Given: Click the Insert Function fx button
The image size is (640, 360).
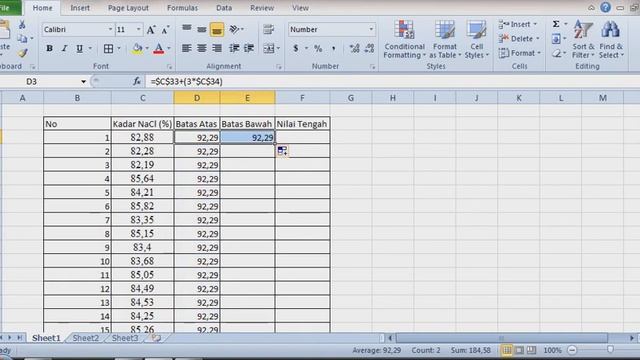Looking at the screenshot, I should [x=136, y=82].
